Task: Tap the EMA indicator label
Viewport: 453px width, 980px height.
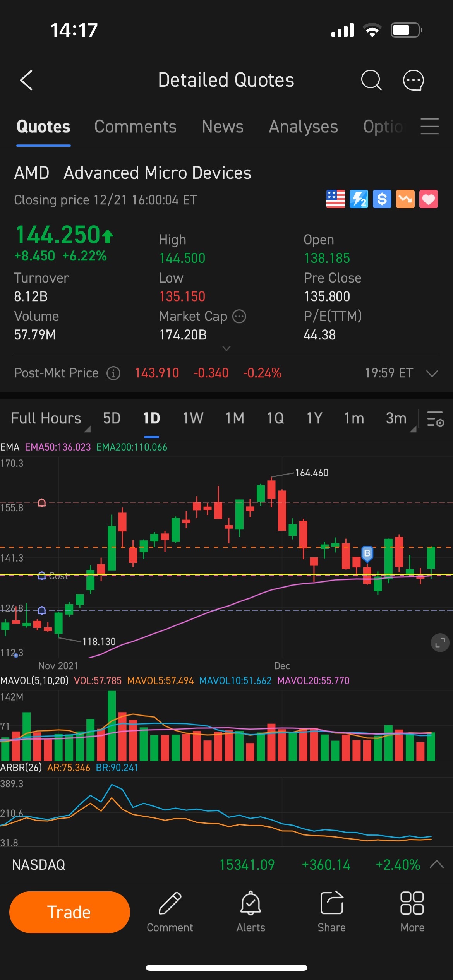Action: [x=10, y=447]
